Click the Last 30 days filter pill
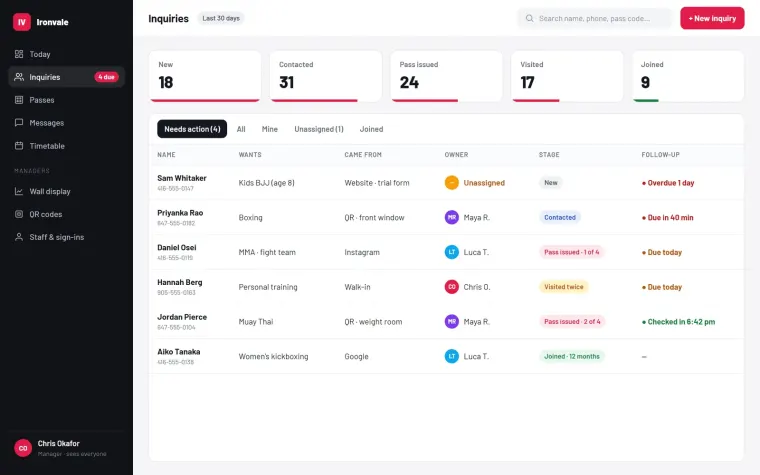The height and width of the screenshot is (475, 760). point(221,18)
